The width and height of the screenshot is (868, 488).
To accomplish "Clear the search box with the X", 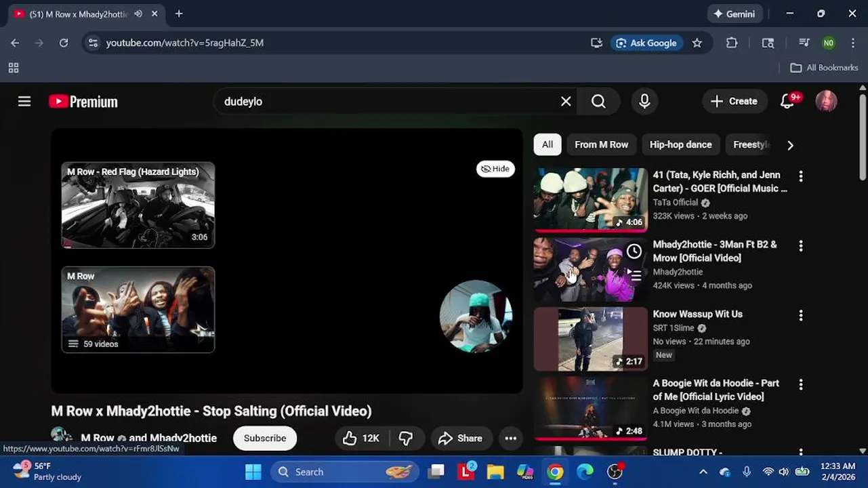I will (x=566, y=101).
